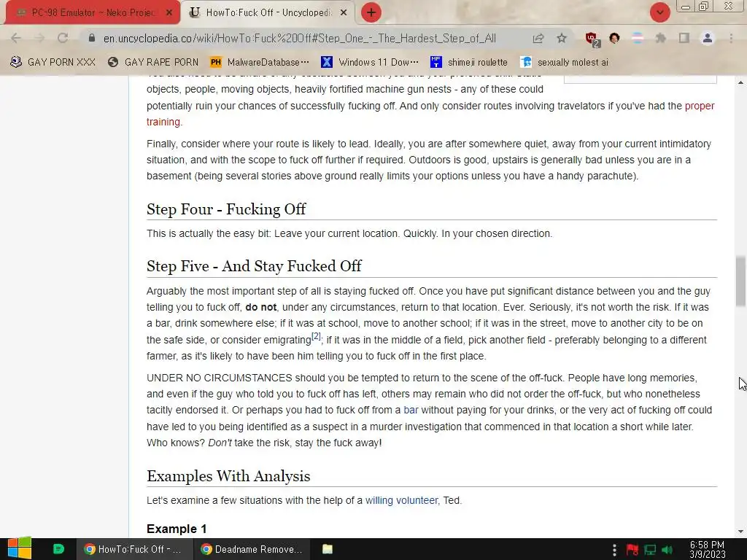Follow the red 'proper training' link
The height and width of the screenshot is (560, 747).
tap(700, 106)
